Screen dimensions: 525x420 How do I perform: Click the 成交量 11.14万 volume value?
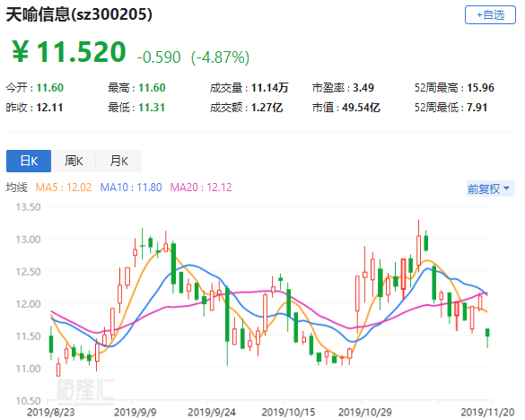(249, 88)
